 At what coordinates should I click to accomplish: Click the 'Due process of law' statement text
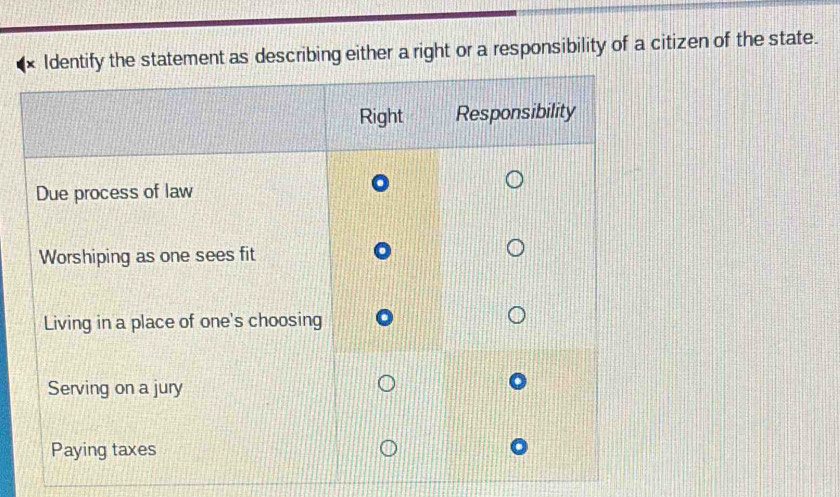point(114,192)
